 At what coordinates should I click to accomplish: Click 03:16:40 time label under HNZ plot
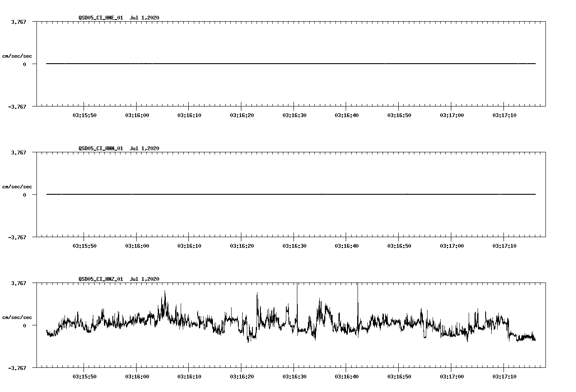click(x=347, y=377)
